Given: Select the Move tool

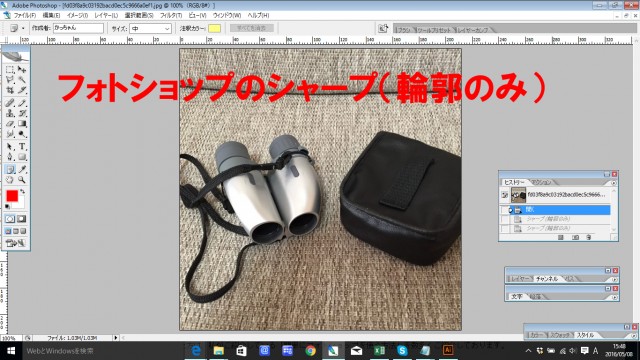Looking at the screenshot, I should pos(22,69).
